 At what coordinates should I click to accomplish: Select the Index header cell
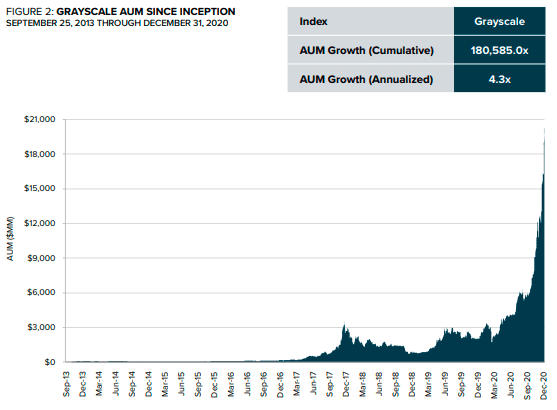(371, 21)
